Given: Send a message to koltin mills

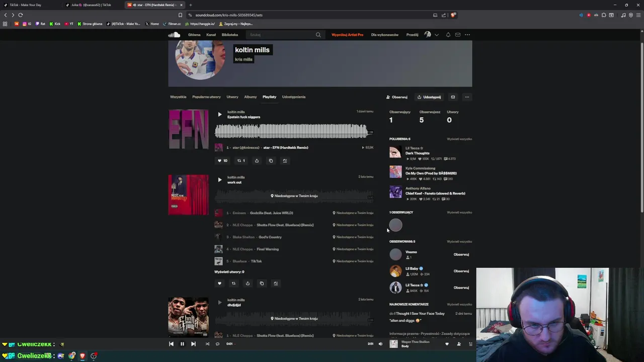Looking at the screenshot, I should click(453, 97).
